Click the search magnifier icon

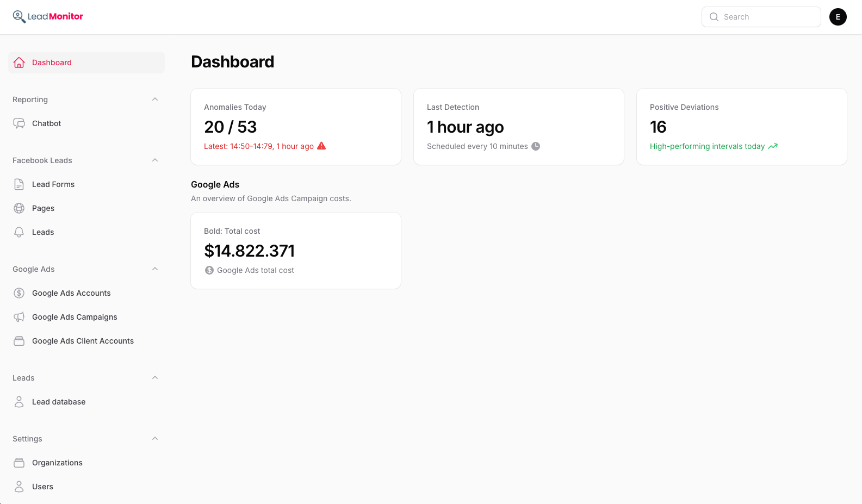point(714,17)
